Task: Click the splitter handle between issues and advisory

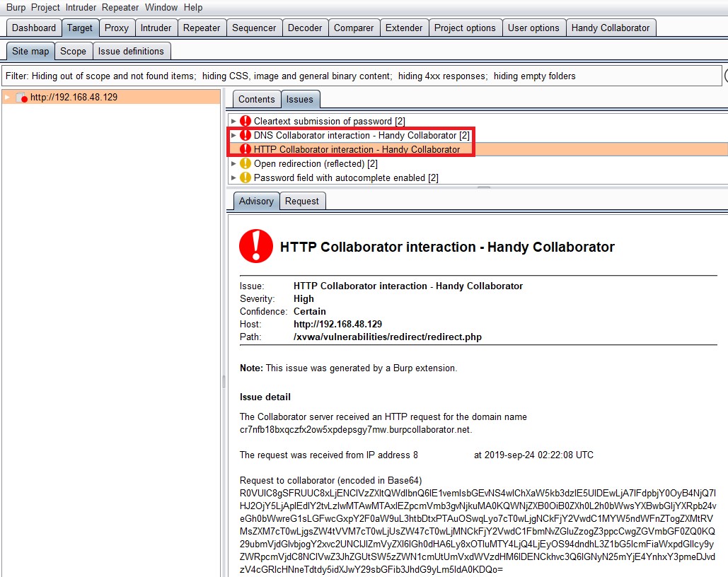Action: [x=484, y=187]
